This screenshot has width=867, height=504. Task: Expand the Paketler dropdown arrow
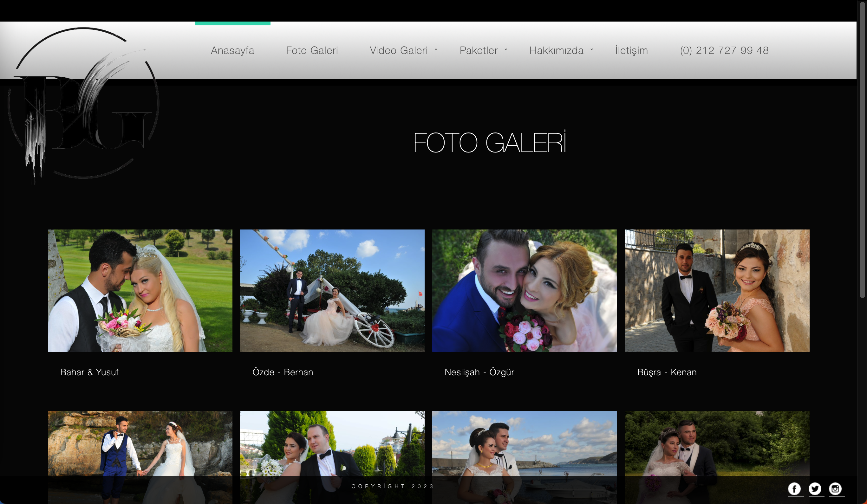click(506, 50)
